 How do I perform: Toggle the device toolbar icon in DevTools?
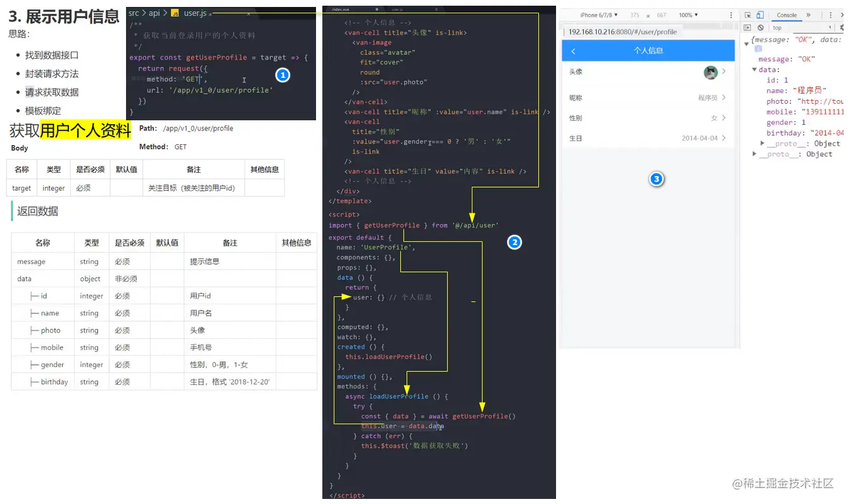760,15
